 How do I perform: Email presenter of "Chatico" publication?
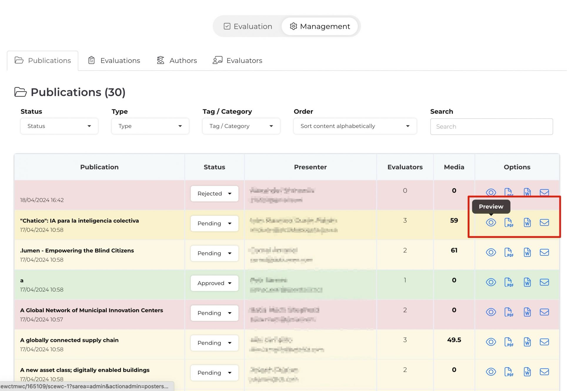coord(544,222)
